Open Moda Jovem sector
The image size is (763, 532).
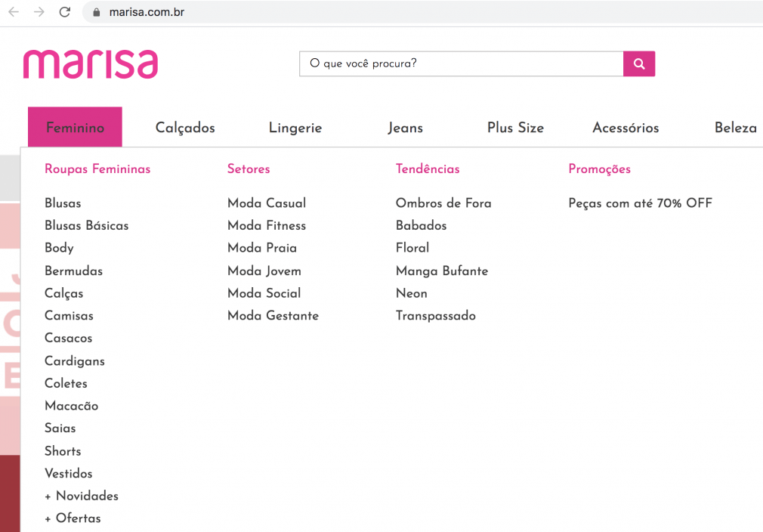(264, 271)
